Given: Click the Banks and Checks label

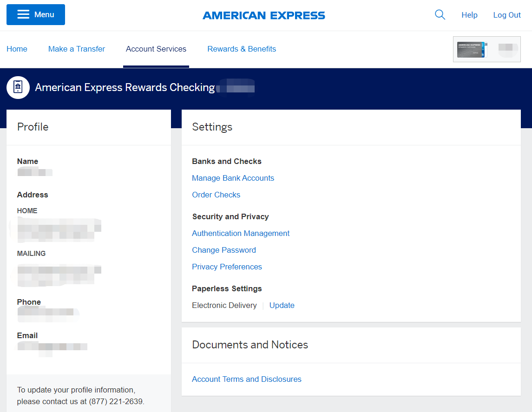Looking at the screenshot, I should click(x=227, y=161).
